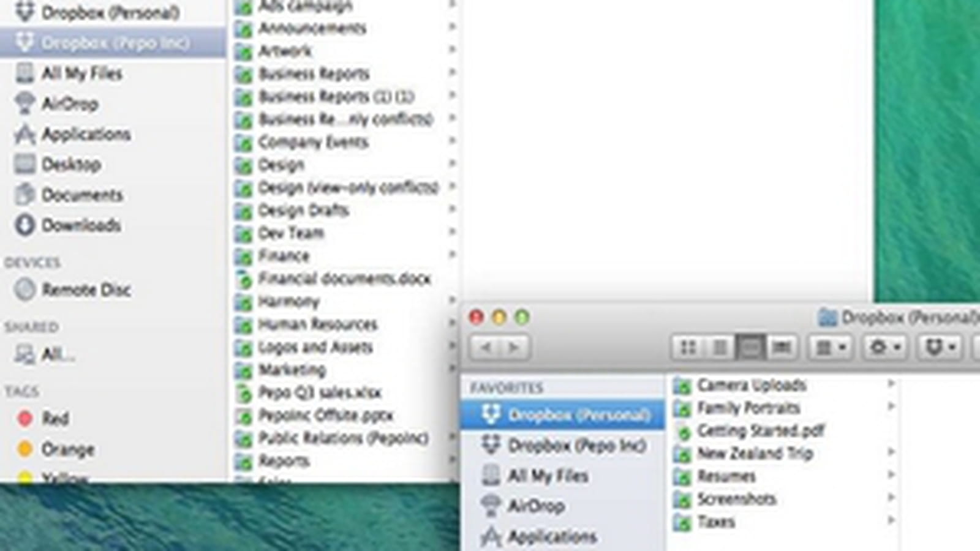The height and width of the screenshot is (551, 980).
Task: Select Financial documents.docx file
Action: tap(334, 279)
